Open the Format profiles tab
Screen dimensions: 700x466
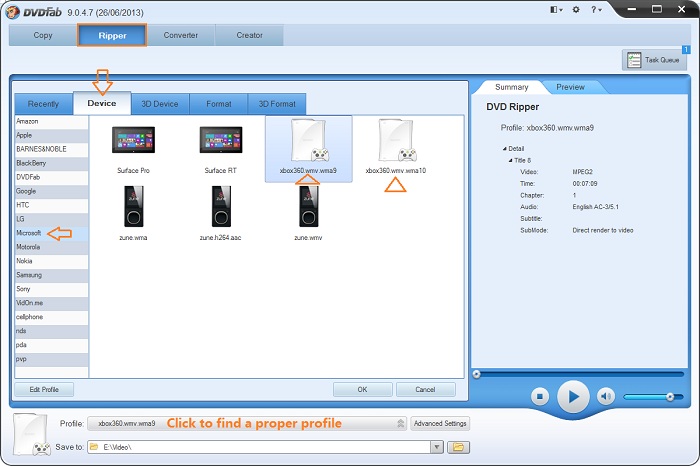219,104
